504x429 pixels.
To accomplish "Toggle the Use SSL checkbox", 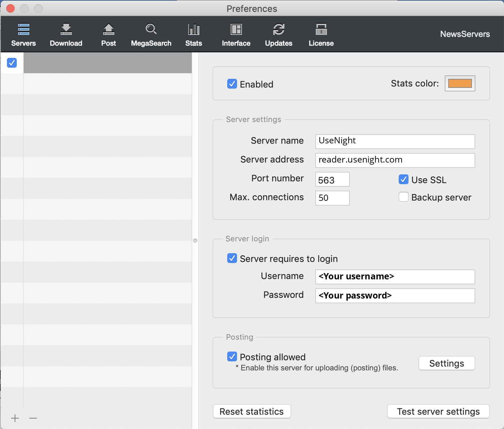I will tap(404, 179).
